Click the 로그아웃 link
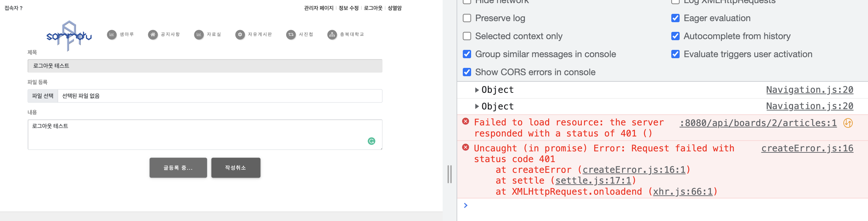 pos(373,8)
